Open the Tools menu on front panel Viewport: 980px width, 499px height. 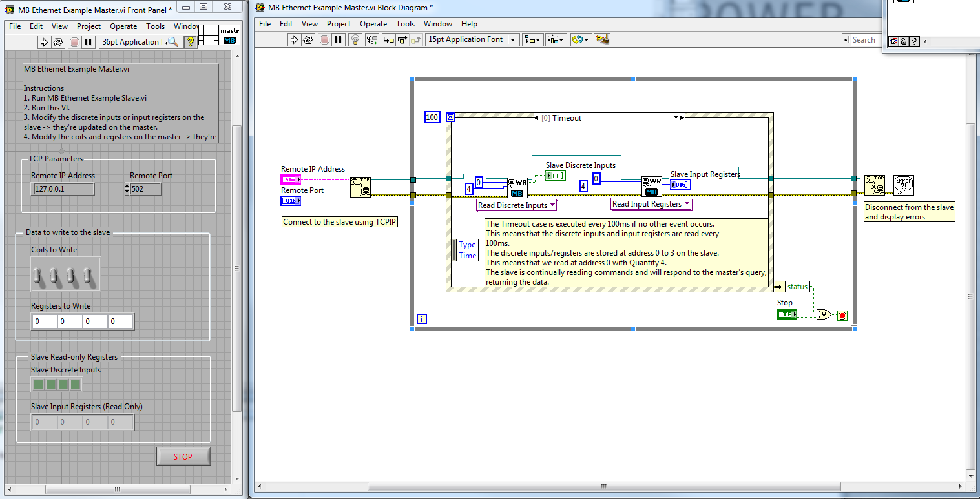click(x=155, y=26)
